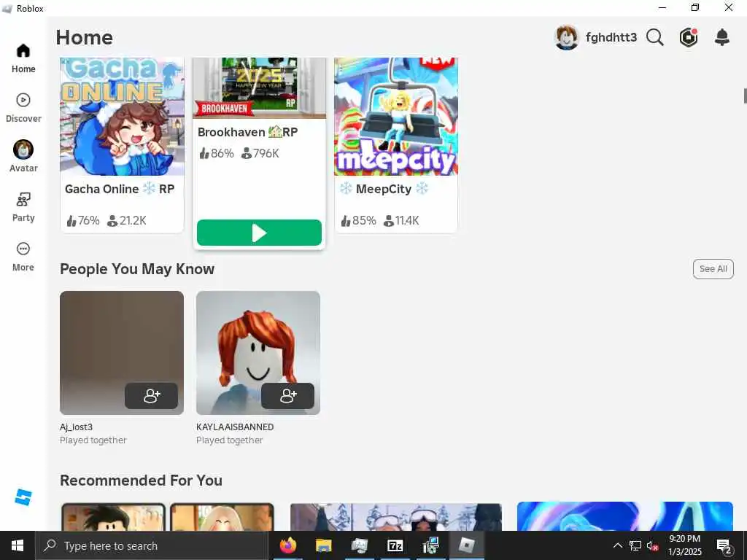Viewport: 747px width, 560px height.
Task: Open the Gacha Online RP game thumbnail
Action: pos(122,116)
